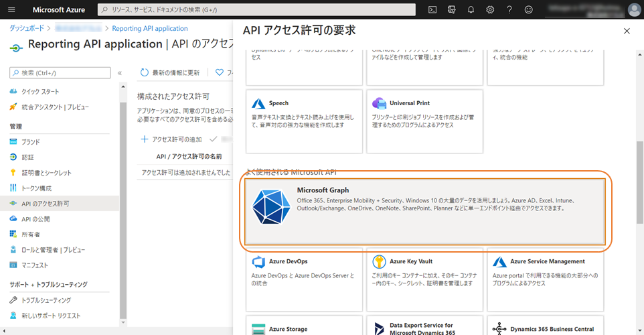Click the Data Export Service icon
Viewport: 644px width, 335px height.
[379, 329]
